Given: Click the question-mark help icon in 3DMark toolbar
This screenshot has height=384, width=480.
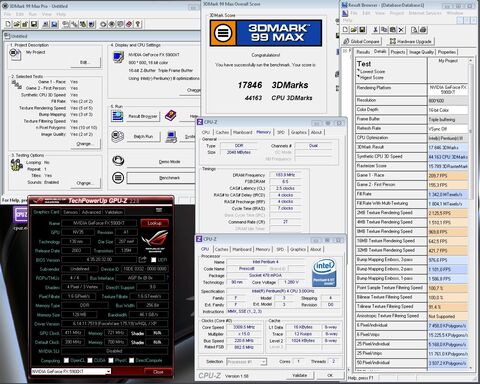Looking at the screenshot, I should (x=138, y=24).
